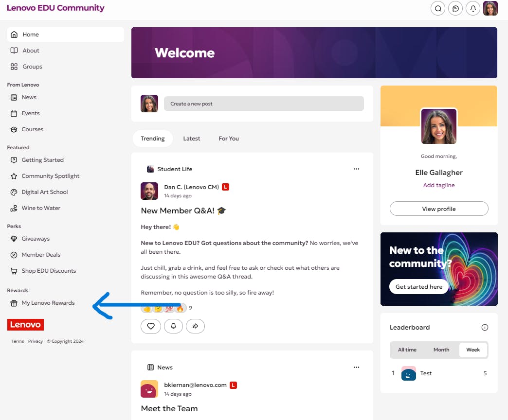
Task: Open Leaderboard info icon
Action: 485,328
